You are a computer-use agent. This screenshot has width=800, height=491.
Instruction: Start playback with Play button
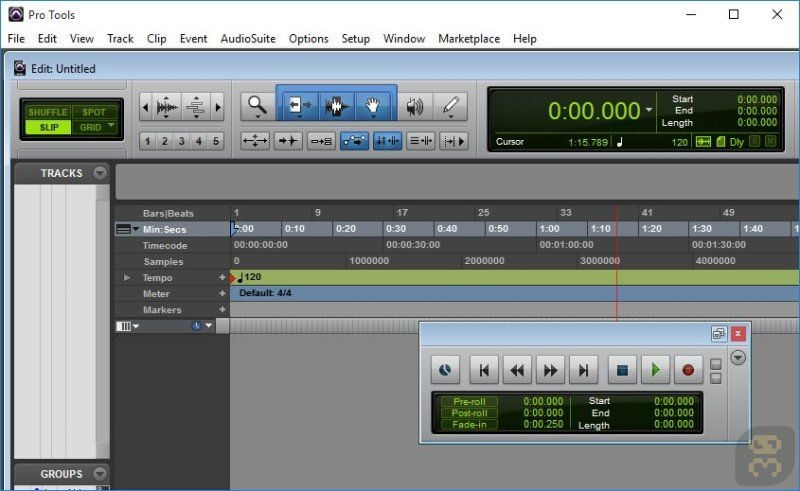tap(655, 370)
